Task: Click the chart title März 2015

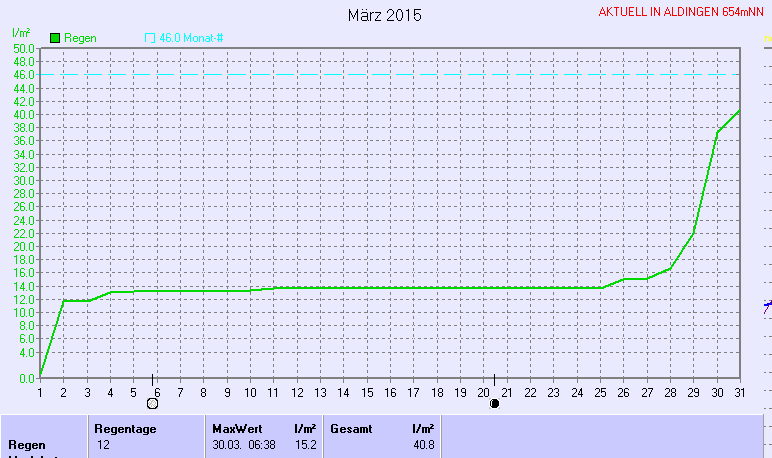Action: point(385,16)
